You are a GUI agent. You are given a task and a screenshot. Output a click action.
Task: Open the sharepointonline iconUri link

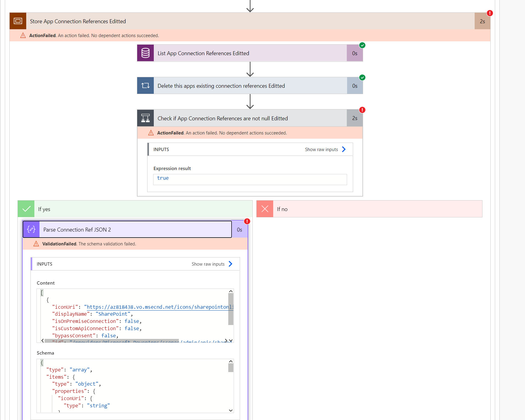click(x=160, y=307)
